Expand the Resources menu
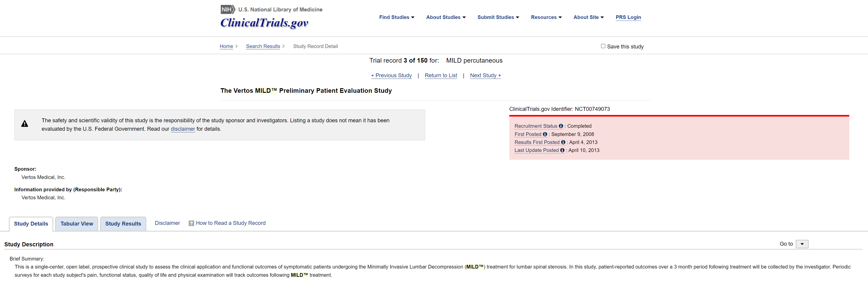Screen dimensions: 868x282 (546, 17)
